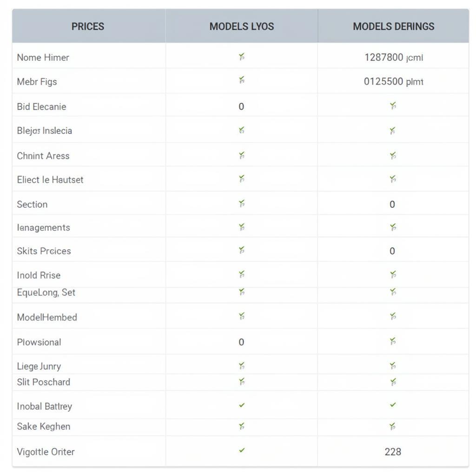Click ModelHembed checkmark in Models Lyos column
Screen dimensions: 476x476
click(x=242, y=317)
